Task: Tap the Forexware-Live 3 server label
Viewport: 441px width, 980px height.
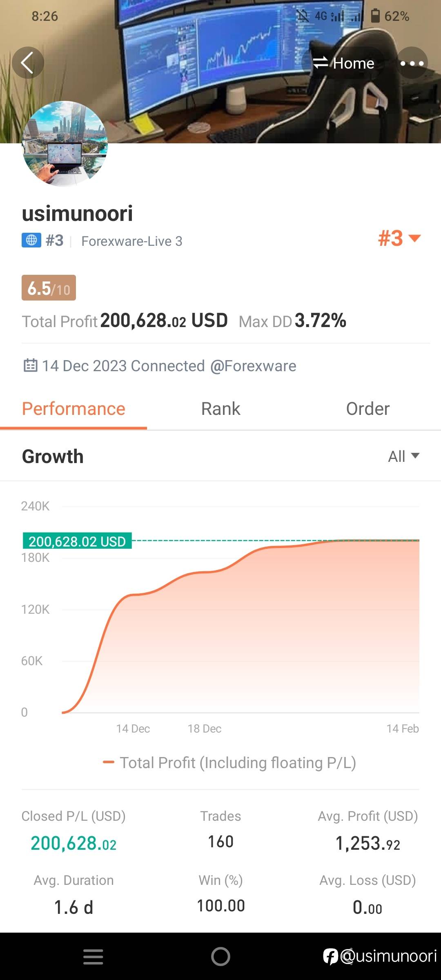Action: click(131, 241)
